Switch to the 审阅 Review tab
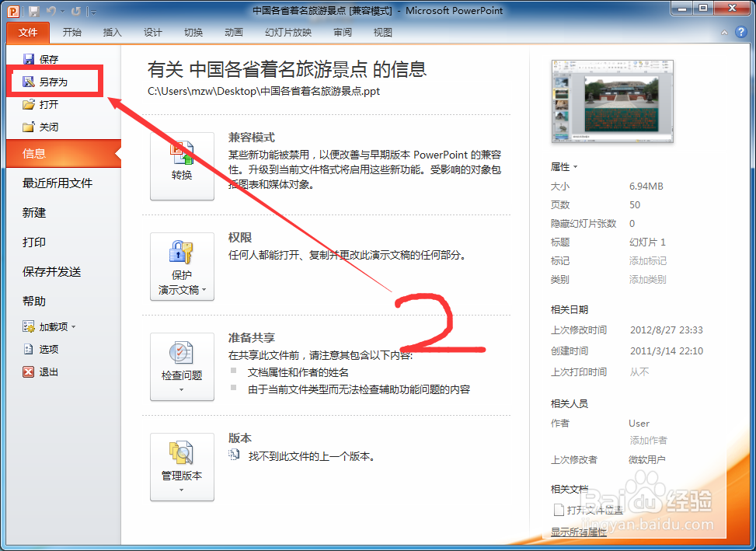 click(x=343, y=33)
